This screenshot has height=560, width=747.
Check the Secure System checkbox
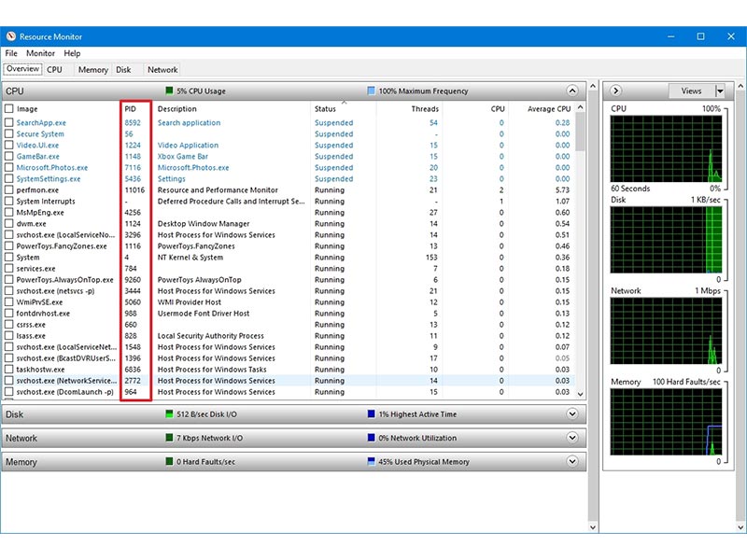pos(8,133)
